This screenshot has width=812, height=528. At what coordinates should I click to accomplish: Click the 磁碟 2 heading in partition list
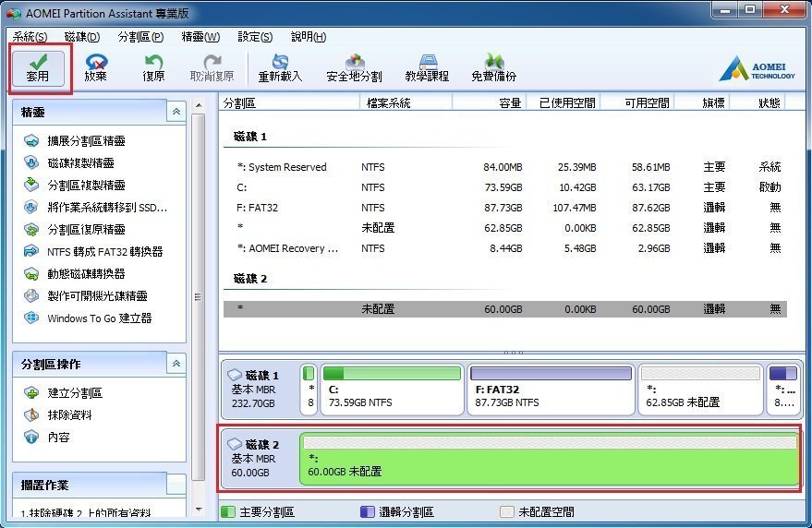pos(250,279)
